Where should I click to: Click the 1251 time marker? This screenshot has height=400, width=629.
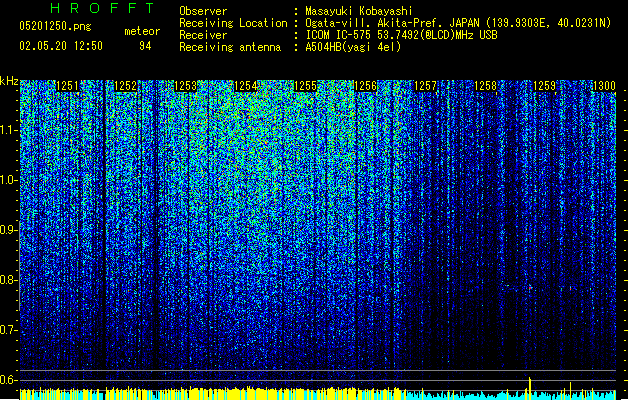click(x=67, y=86)
